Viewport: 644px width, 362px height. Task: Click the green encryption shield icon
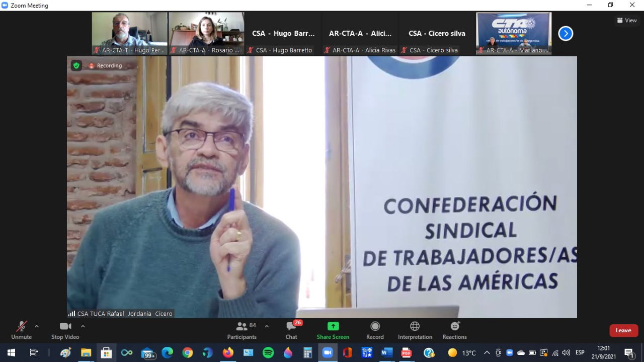point(76,65)
